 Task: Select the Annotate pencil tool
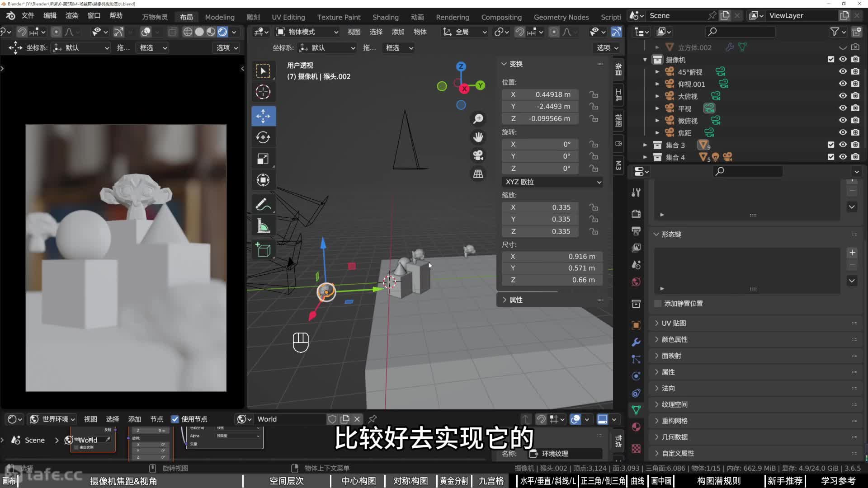point(263,205)
